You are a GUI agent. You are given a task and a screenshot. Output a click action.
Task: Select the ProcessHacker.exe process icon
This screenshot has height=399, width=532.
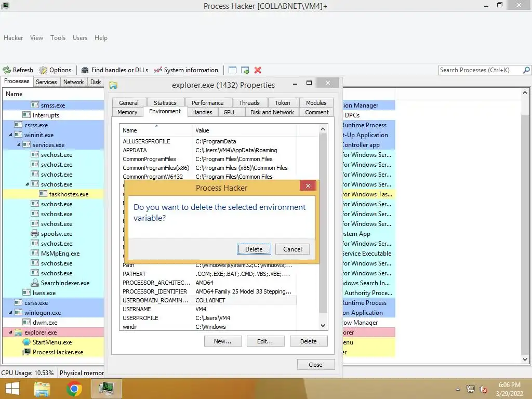[x=26, y=352]
